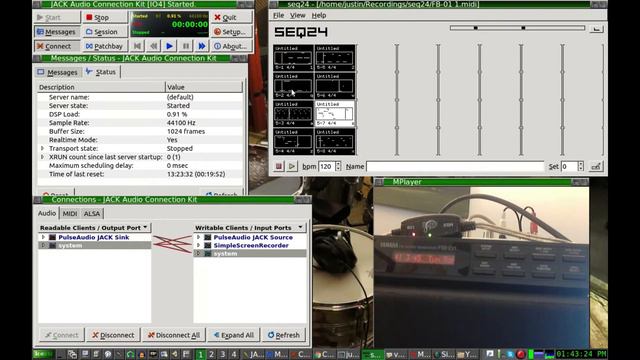640x360 pixels.
Task: Click the JACK transport backward button
Action: [153, 46]
